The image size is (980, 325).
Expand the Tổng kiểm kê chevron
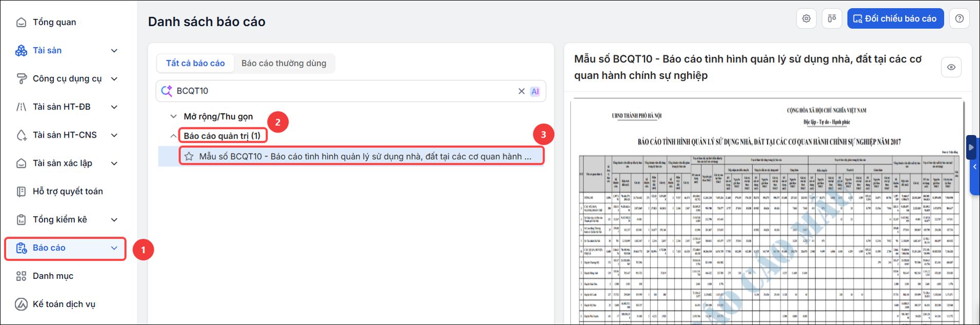pos(114,220)
